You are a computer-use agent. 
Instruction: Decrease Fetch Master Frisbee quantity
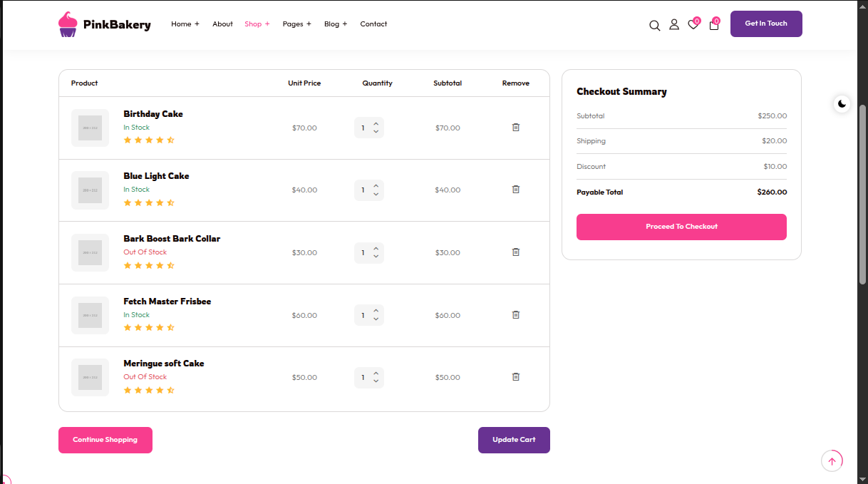(x=376, y=319)
